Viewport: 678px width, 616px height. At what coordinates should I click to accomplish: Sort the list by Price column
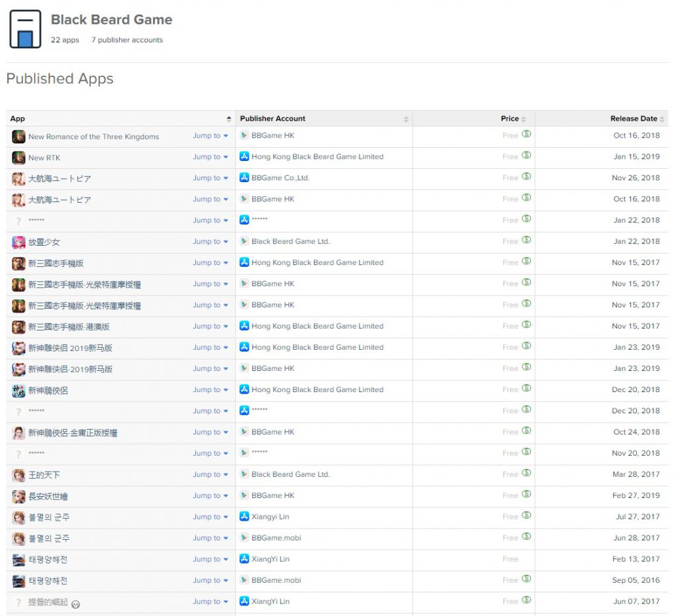[x=510, y=119]
